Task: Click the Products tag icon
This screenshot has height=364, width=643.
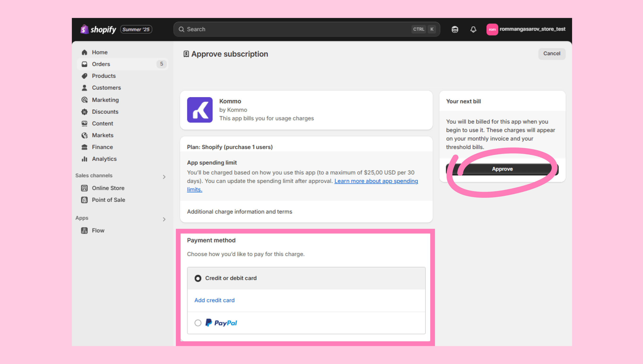Action: [x=84, y=76]
